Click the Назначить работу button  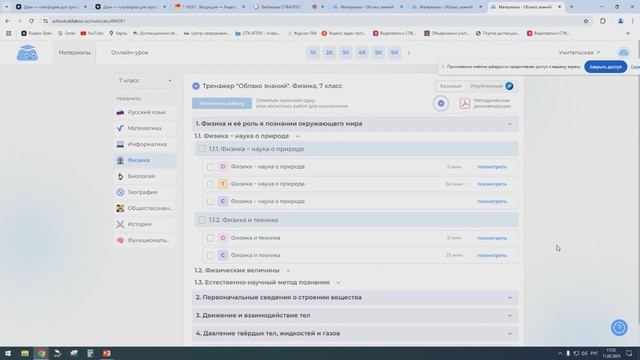coord(222,103)
